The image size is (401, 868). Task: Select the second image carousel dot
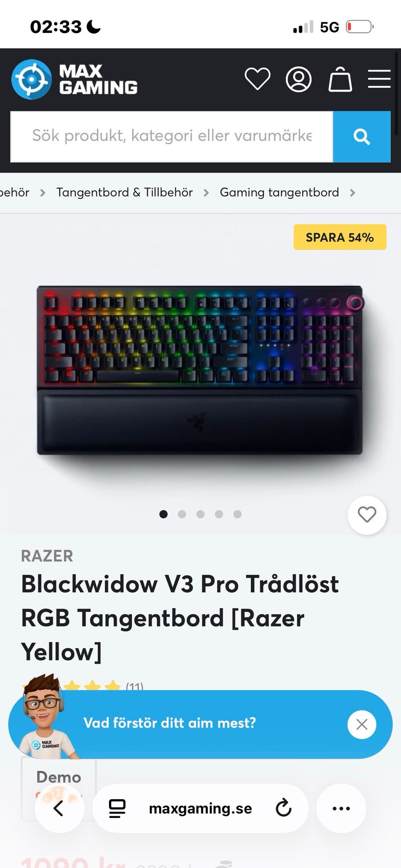click(182, 514)
